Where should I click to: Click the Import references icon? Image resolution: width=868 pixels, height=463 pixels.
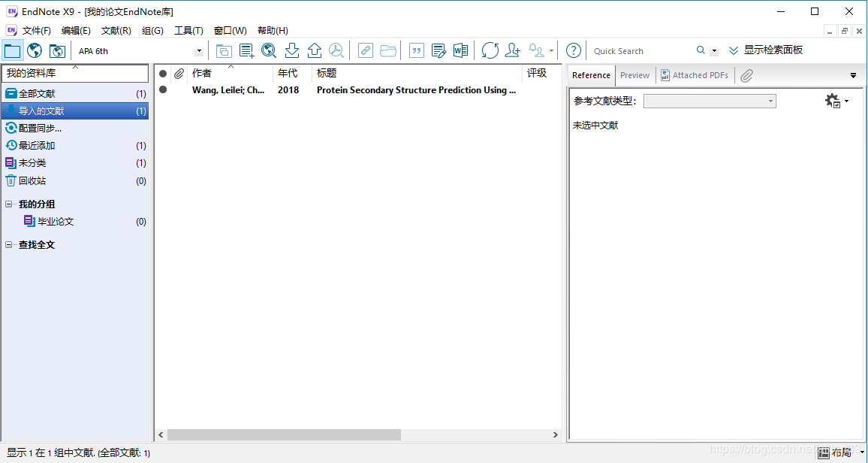pyautogui.click(x=291, y=50)
